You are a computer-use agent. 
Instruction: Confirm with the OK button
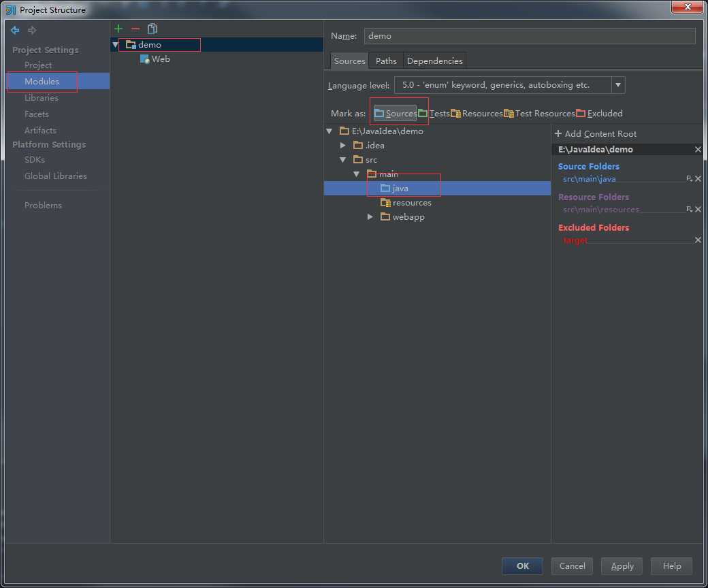tap(522, 566)
